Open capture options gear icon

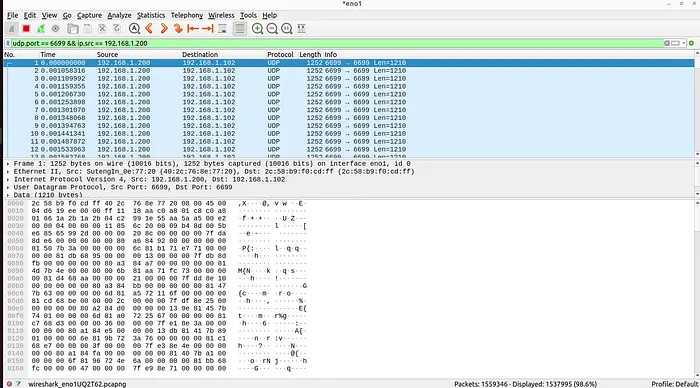tap(55, 29)
